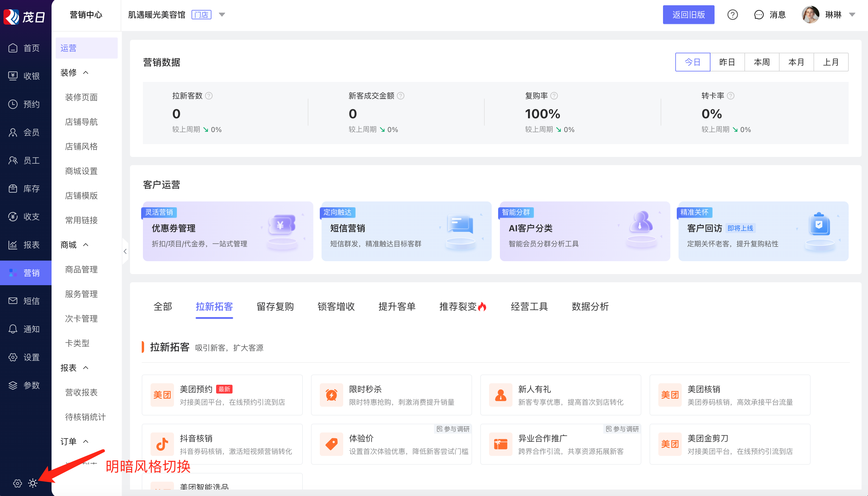
Task: Open the 消息 messages icon
Action: pos(759,15)
